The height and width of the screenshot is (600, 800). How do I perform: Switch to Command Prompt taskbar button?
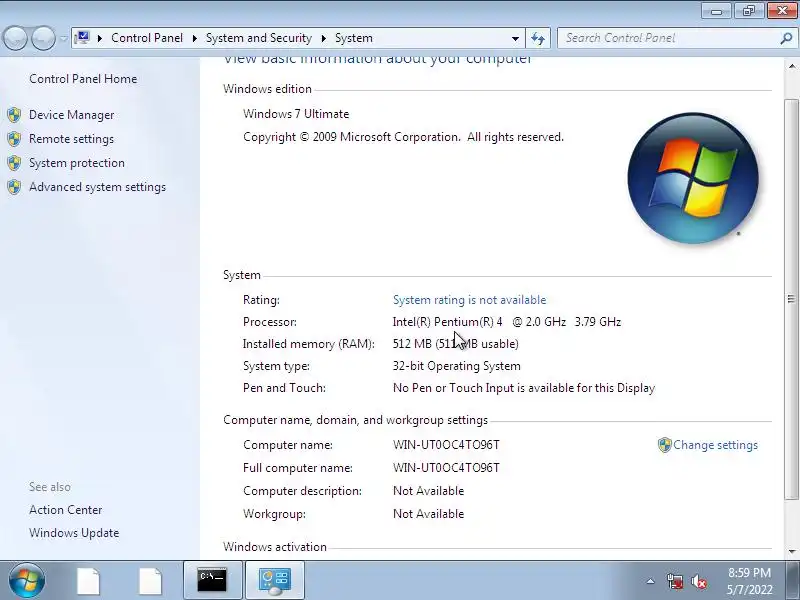tap(212, 580)
